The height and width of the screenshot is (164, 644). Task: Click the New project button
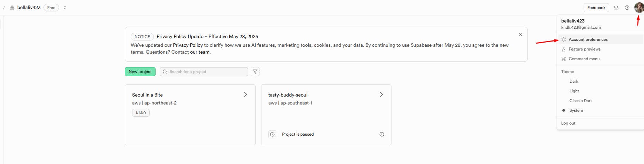pos(140,72)
